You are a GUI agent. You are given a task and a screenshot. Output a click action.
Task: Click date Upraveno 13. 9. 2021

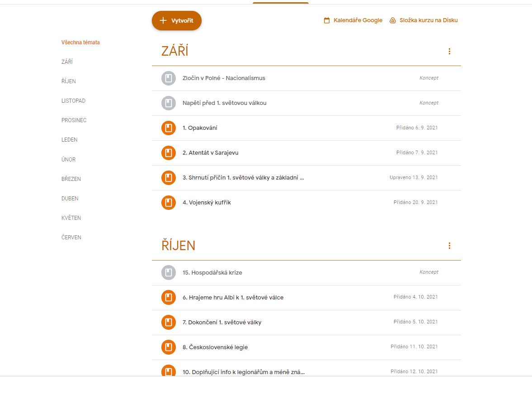click(x=414, y=177)
